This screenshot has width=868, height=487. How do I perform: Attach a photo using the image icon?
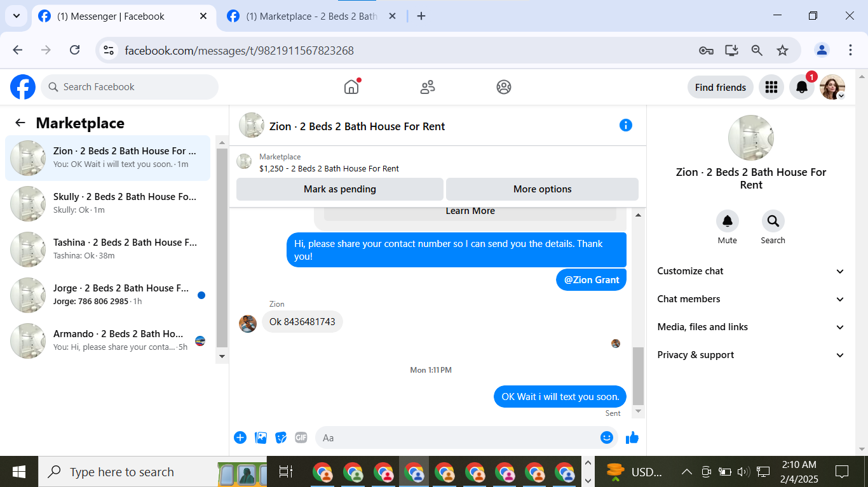click(261, 437)
